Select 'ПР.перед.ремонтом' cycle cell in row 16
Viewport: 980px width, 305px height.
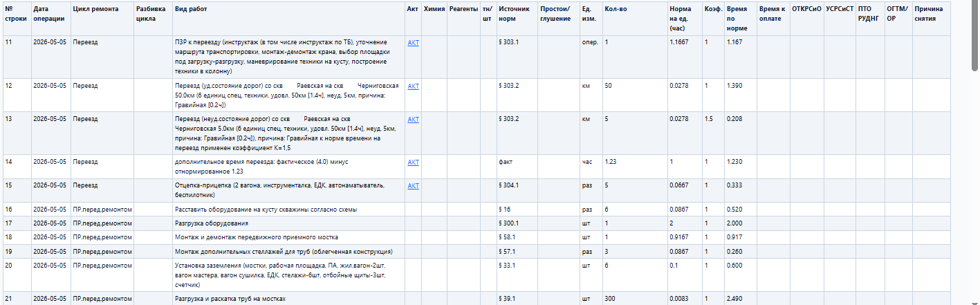[x=102, y=209]
